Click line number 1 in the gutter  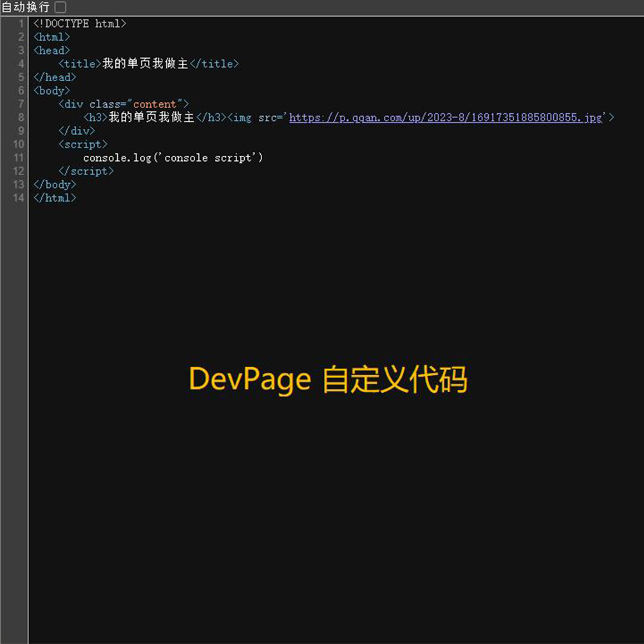click(x=21, y=23)
